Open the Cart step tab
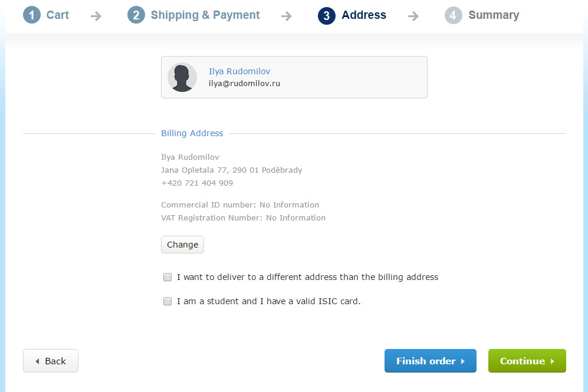The height and width of the screenshot is (392, 588). tap(58, 15)
